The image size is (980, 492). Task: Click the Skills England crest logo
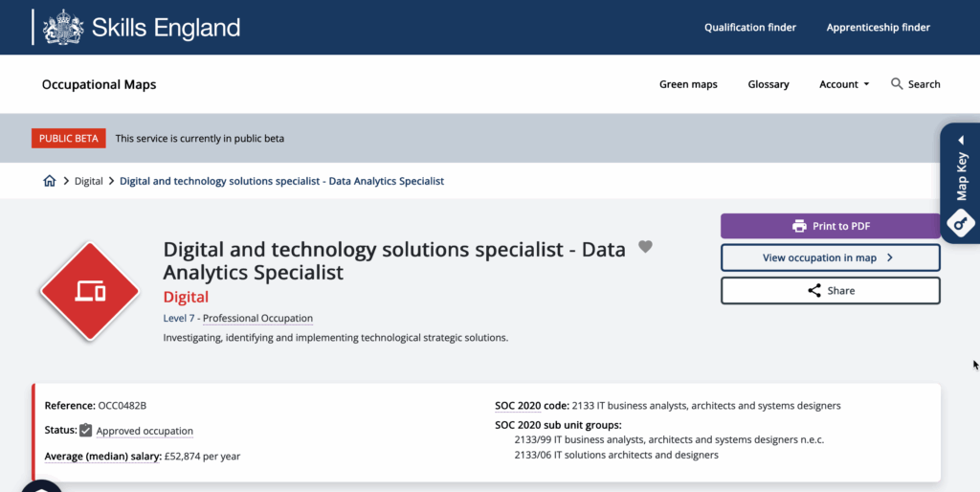64,27
